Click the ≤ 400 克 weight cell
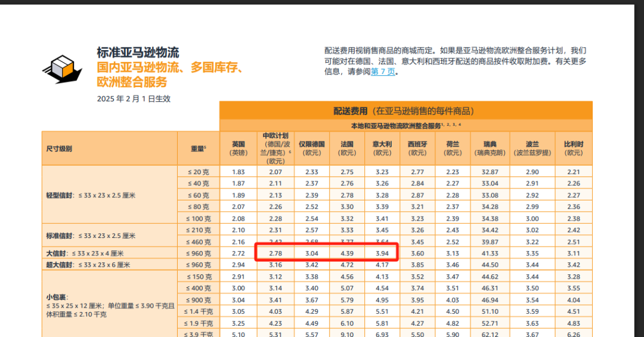 coord(199,289)
